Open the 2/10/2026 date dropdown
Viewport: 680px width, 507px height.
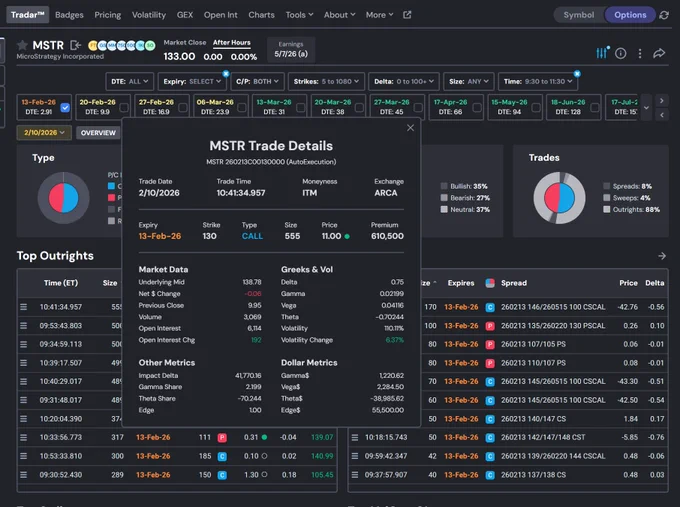click(x=44, y=133)
